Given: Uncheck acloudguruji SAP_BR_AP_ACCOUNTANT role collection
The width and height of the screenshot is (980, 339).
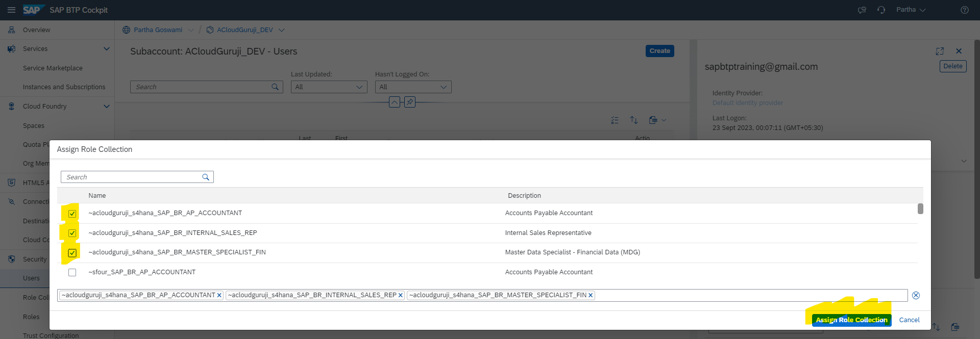Looking at the screenshot, I should point(72,214).
